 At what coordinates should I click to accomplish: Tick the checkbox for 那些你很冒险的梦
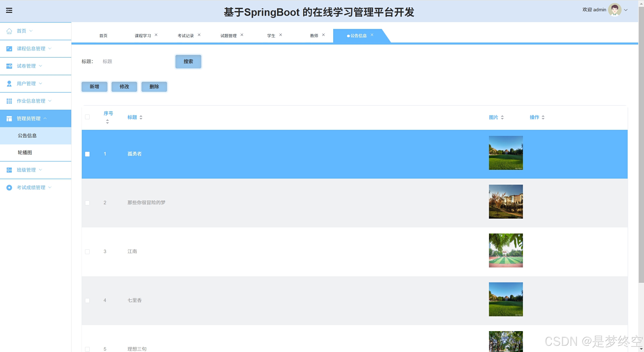click(x=87, y=203)
